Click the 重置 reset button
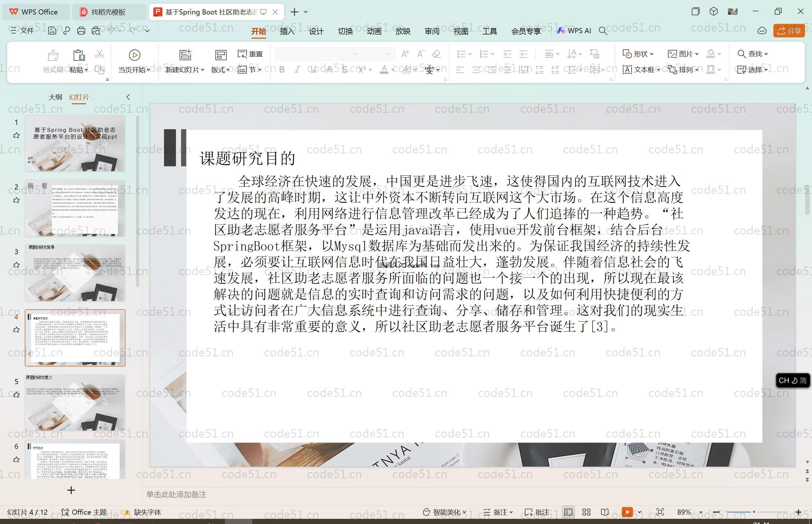Screen dimensions: 812x524 pyautogui.click(x=250, y=54)
